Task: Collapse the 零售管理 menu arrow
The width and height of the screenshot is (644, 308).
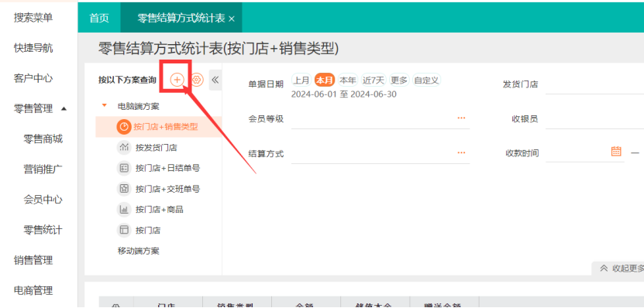Action: pos(64,108)
